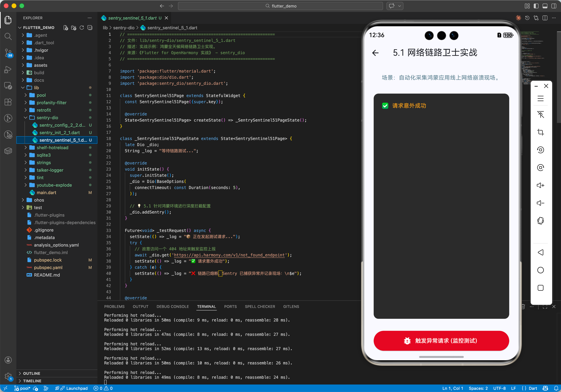The height and width of the screenshot is (392, 561).
Task: Open the Extensions view
Action: point(8,102)
